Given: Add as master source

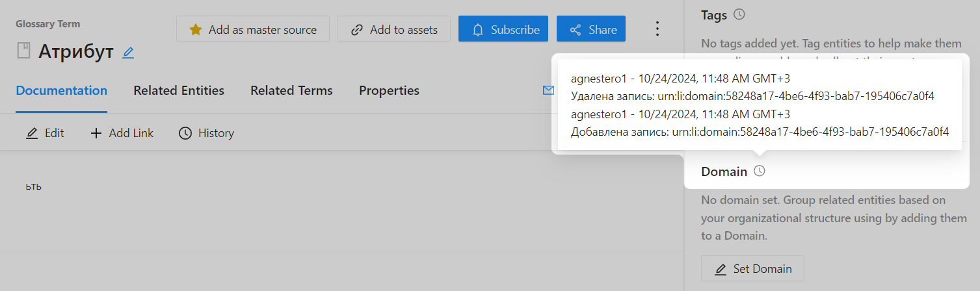Looking at the screenshot, I should (253, 29).
